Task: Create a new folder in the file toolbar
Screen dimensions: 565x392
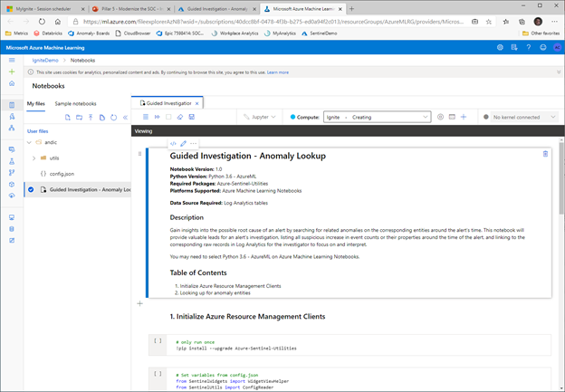Action: click(79, 118)
